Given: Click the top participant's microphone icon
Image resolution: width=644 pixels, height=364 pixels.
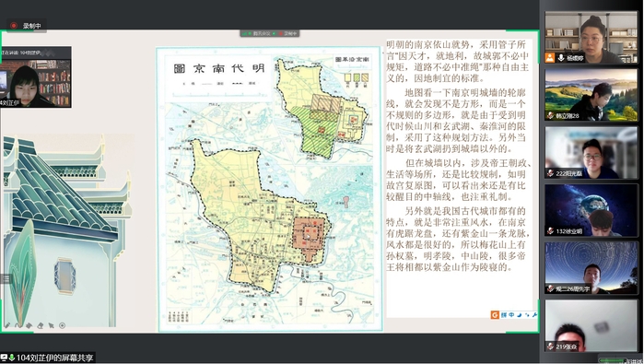Looking at the screenshot, I should pos(561,58).
